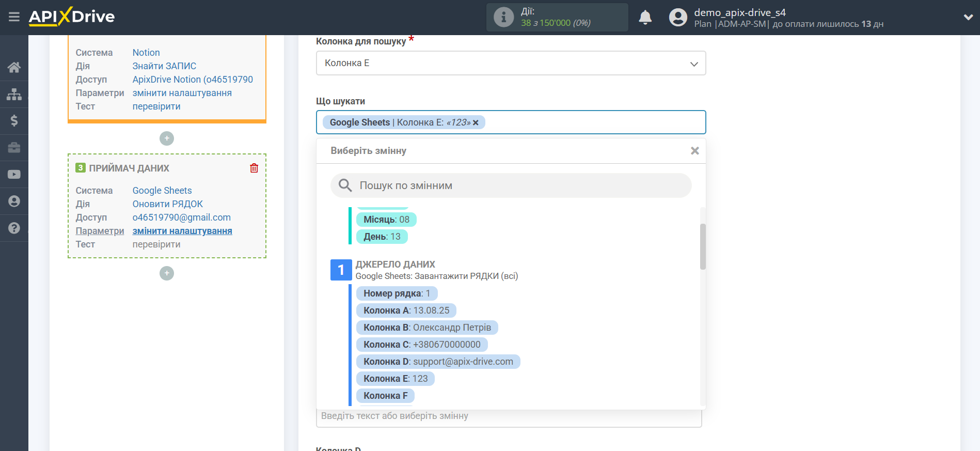Open the profile sidebar icon
The height and width of the screenshot is (451, 980).
click(14, 201)
